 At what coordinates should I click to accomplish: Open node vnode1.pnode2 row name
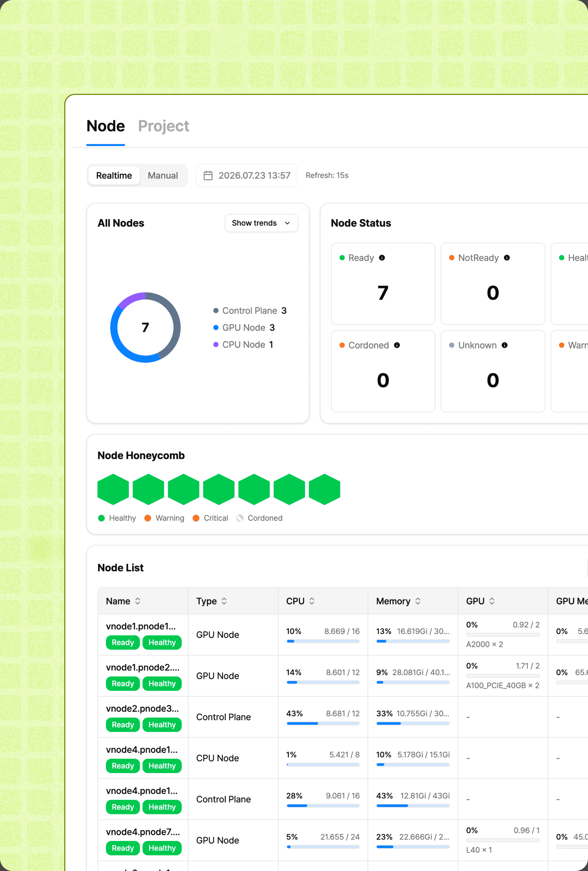coord(143,667)
